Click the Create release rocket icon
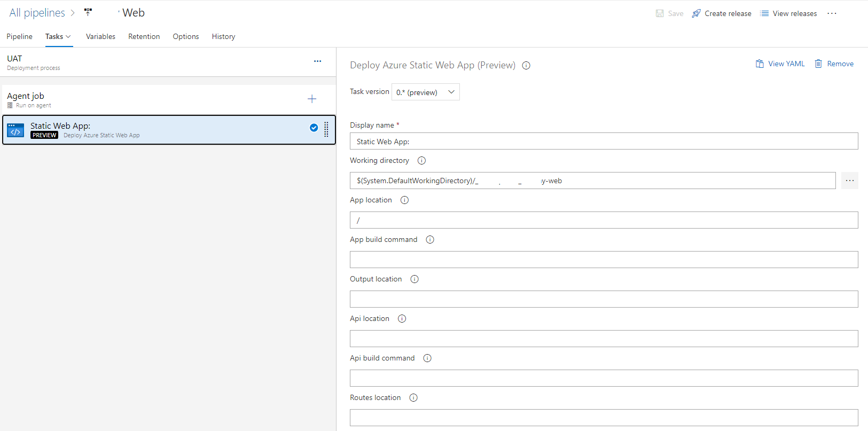The width and height of the screenshot is (868, 431). pyautogui.click(x=696, y=13)
